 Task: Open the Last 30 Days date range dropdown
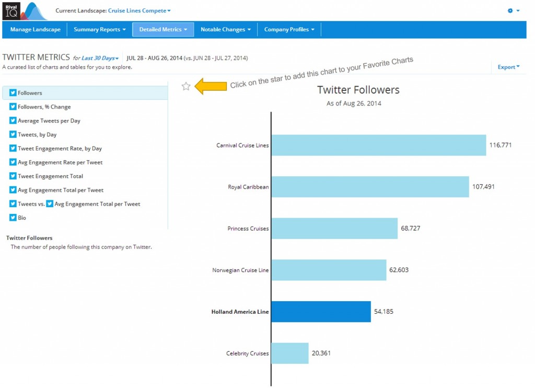point(100,58)
